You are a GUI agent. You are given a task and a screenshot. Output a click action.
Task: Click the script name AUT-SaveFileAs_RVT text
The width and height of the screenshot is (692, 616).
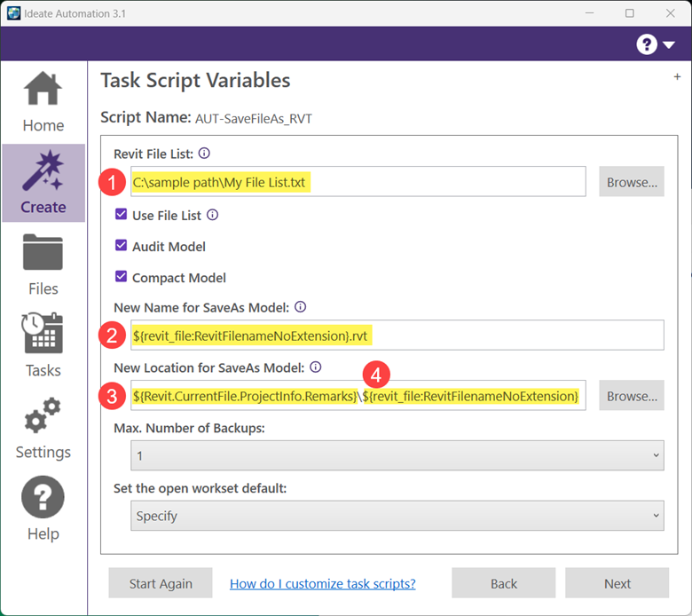254,119
